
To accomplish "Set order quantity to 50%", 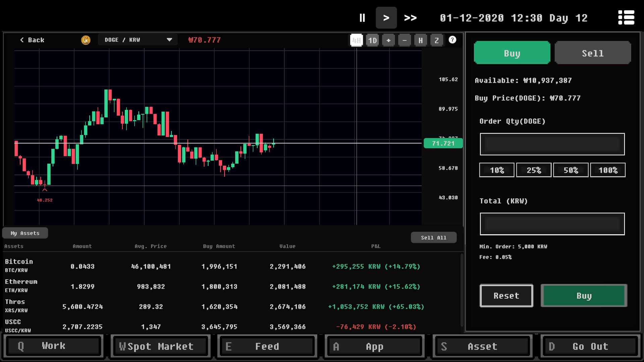I will coord(571,170).
